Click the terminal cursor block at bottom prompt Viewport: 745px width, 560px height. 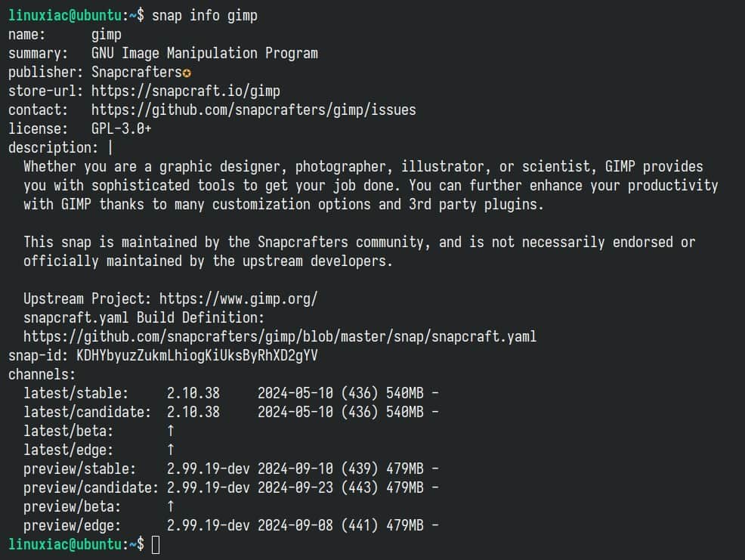click(156, 545)
